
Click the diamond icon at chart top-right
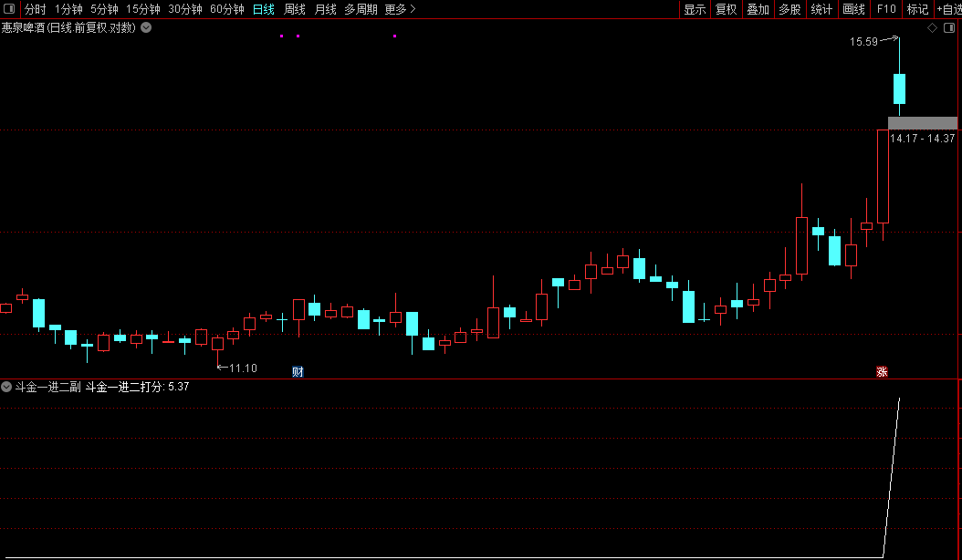[932, 27]
